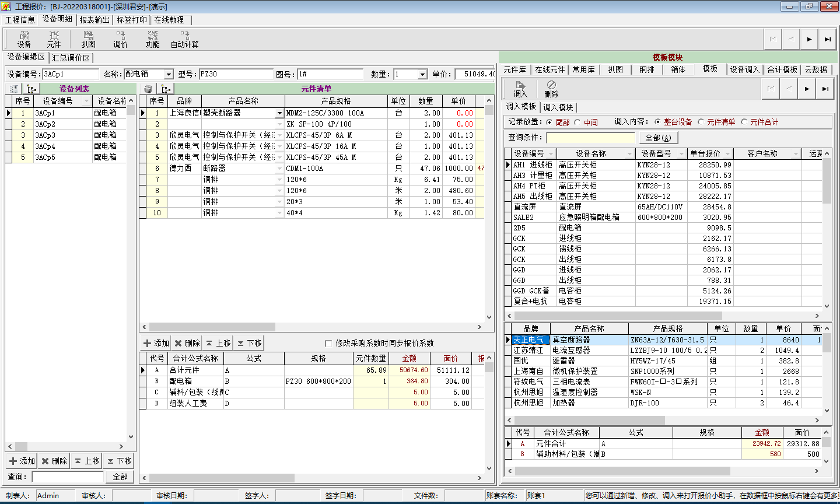Click the 元件 toolbar icon
840x504 pixels.
click(54, 39)
